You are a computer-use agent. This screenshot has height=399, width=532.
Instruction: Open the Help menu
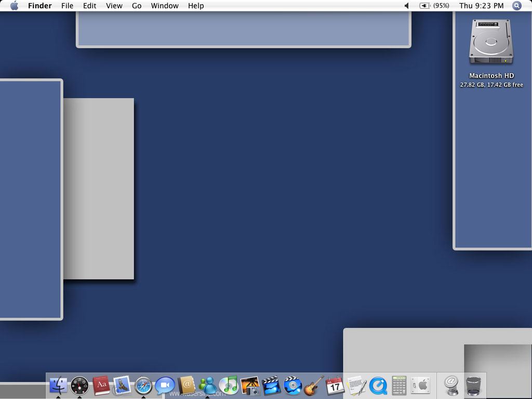click(x=196, y=6)
